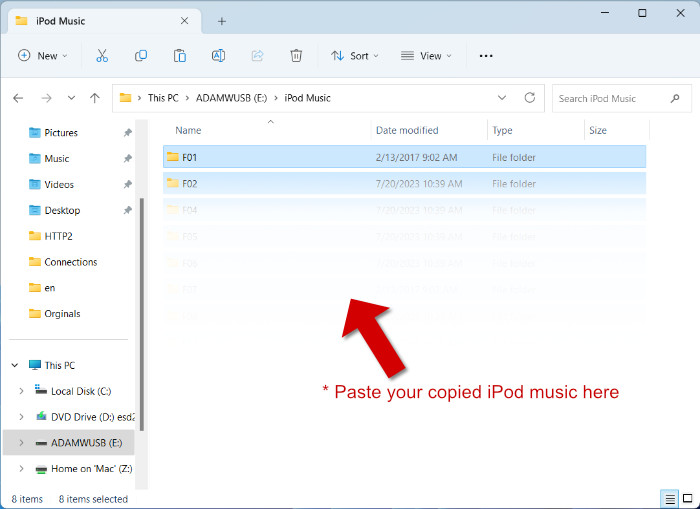Expand ADAMWUSB (E:) tree node
700x509 pixels.
(21, 443)
